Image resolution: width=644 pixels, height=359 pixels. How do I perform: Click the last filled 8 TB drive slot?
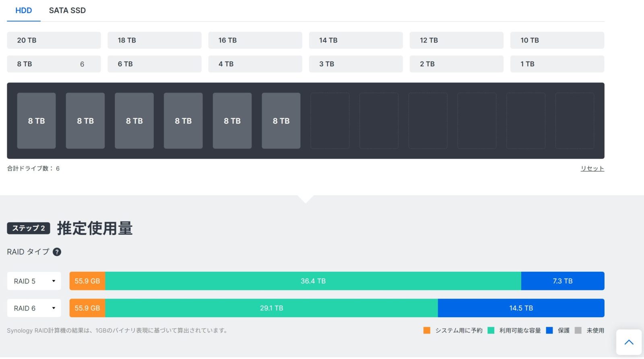click(281, 121)
